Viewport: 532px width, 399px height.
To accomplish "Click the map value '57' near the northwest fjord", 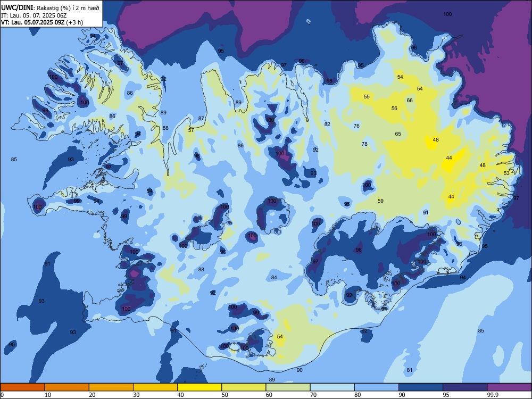I will [191, 130].
